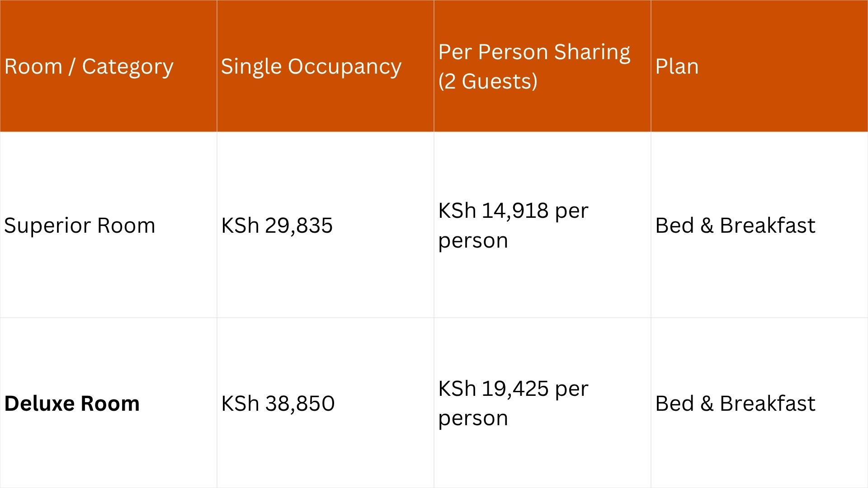Click the Single Occupancy column header

(x=311, y=66)
